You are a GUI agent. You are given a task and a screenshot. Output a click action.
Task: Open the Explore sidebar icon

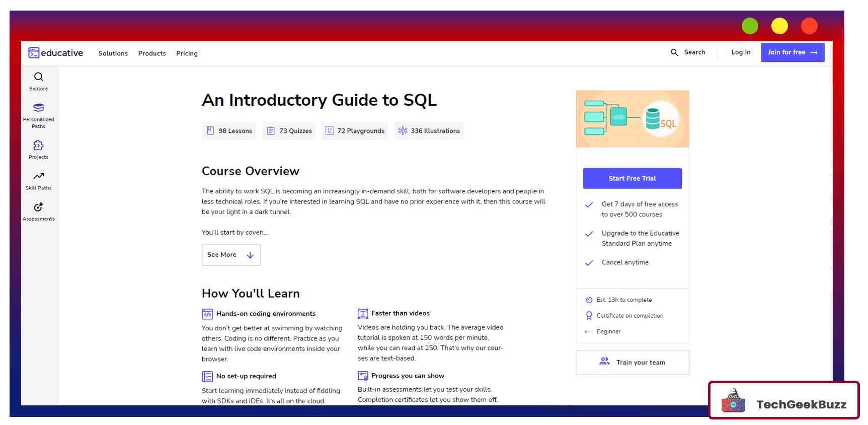tap(38, 81)
